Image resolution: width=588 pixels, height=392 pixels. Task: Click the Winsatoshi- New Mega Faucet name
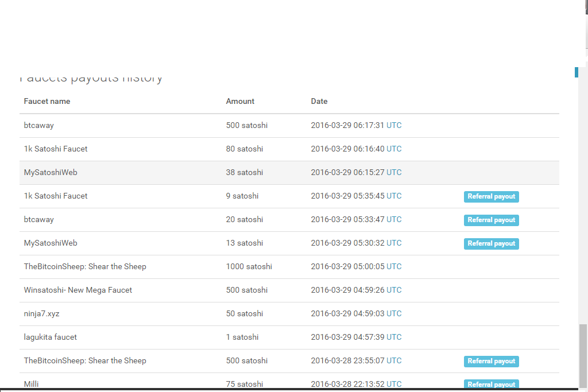tap(78, 290)
